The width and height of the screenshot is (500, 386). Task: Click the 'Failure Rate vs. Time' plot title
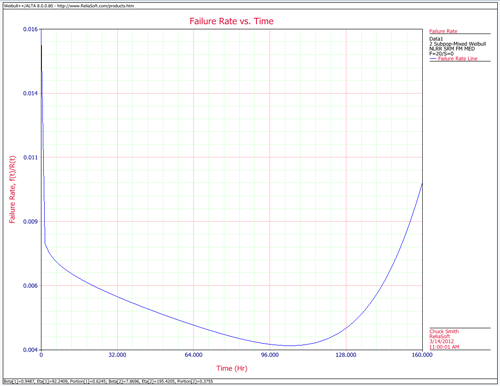point(231,21)
